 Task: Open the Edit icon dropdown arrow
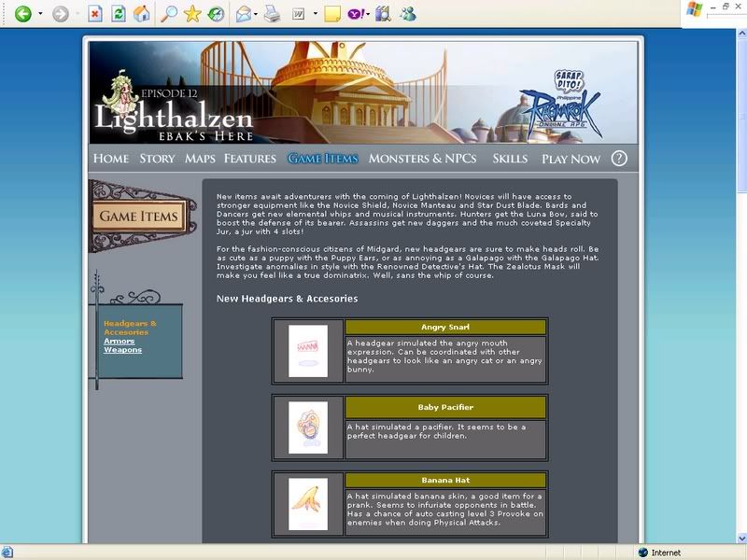[x=315, y=14]
